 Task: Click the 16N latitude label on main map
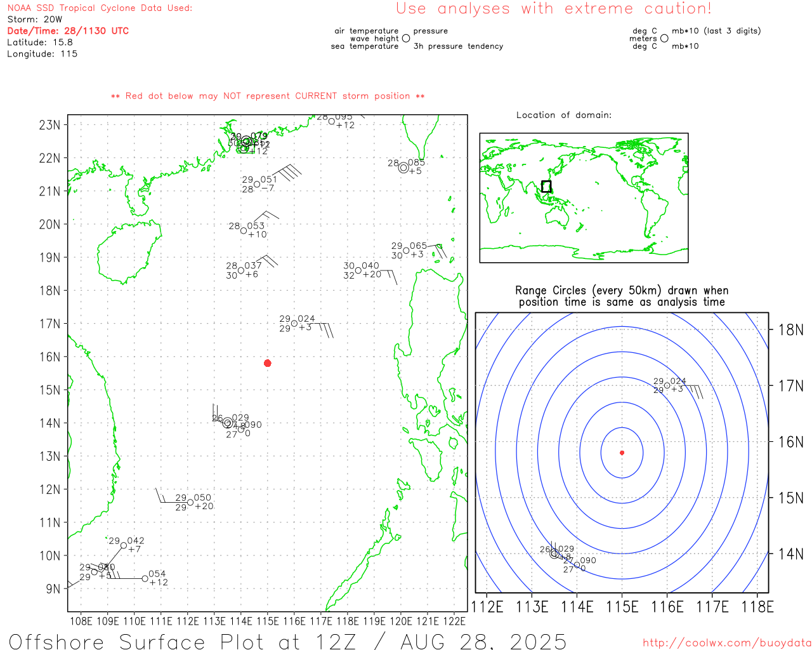tap(49, 357)
